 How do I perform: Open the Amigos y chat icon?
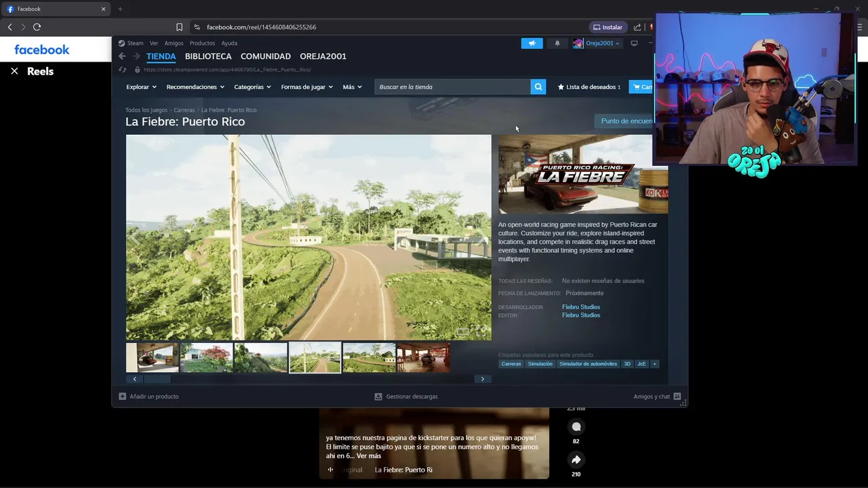click(x=677, y=396)
